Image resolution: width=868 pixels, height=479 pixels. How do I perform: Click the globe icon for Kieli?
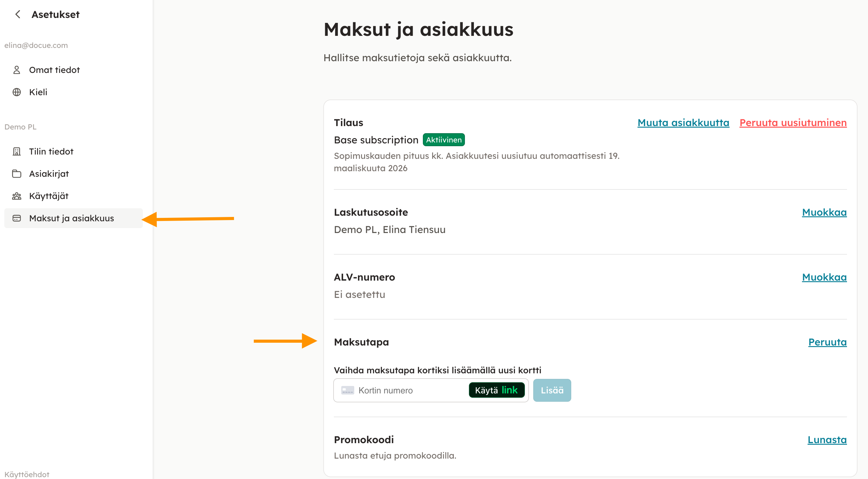click(x=16, y=92)
